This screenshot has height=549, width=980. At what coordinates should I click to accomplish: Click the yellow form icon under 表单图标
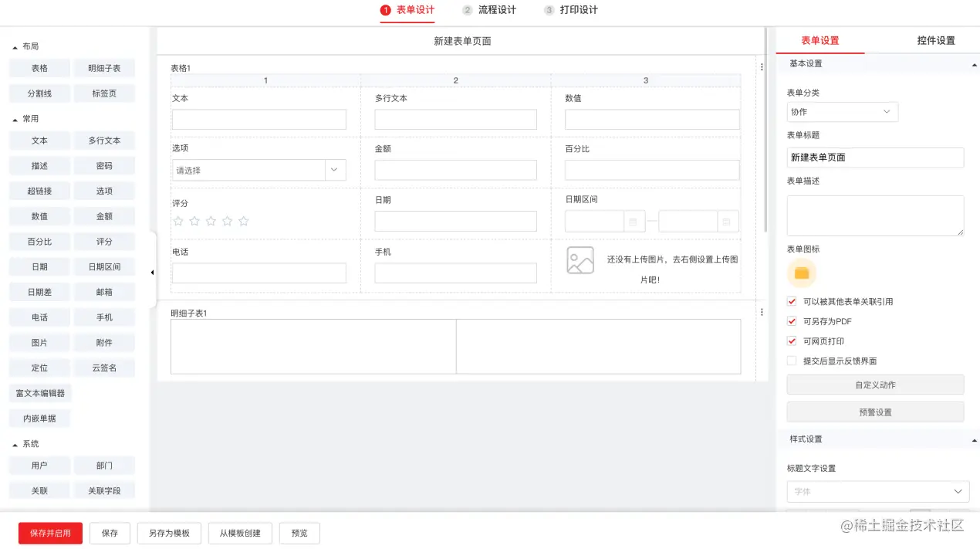(802, 273)
